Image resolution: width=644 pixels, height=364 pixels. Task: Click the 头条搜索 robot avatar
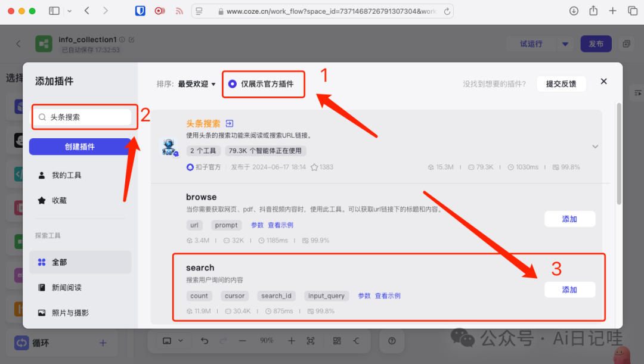click(x=169, y=147)
